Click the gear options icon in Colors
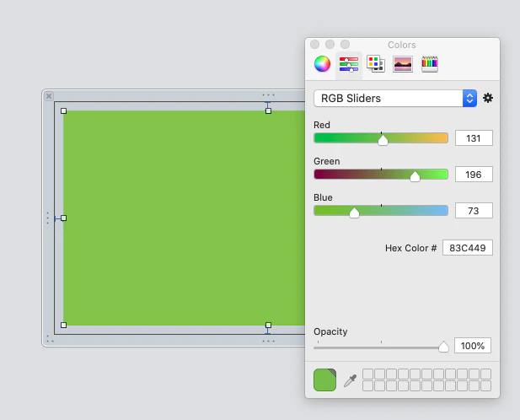The height and width of the screenshot is (420, 520). pyautogui.click(x=487, y=98)
